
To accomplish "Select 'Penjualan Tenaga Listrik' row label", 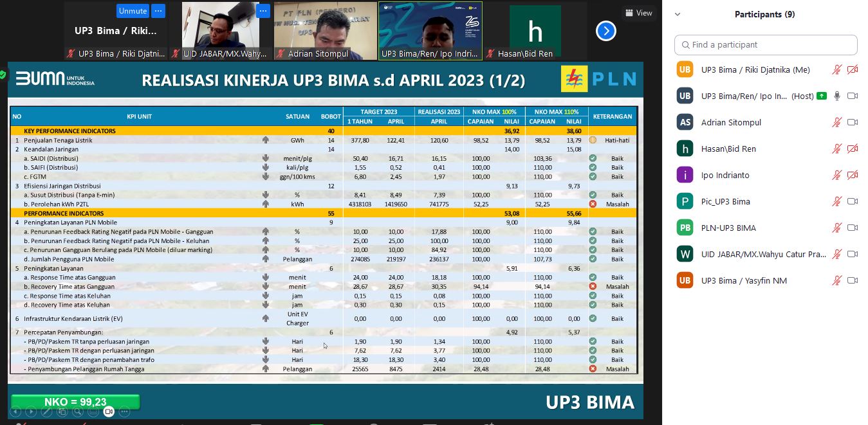I will 58,140.
